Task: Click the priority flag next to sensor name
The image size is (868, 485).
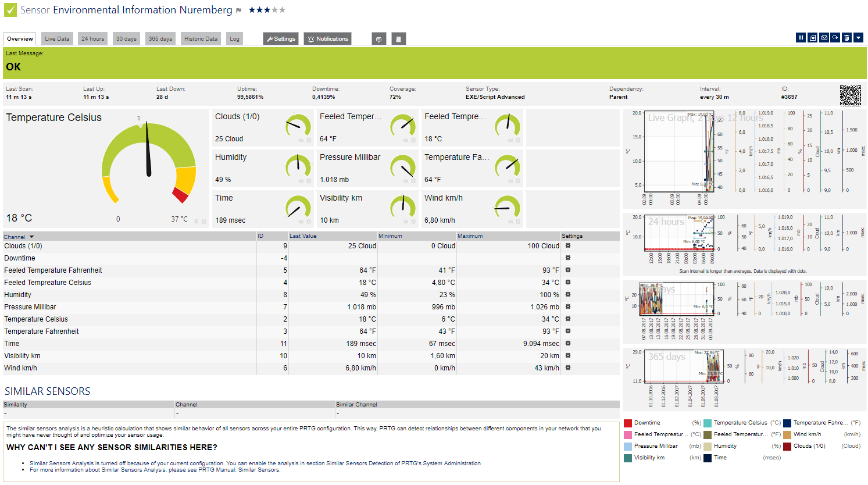Action: point(239,10)
